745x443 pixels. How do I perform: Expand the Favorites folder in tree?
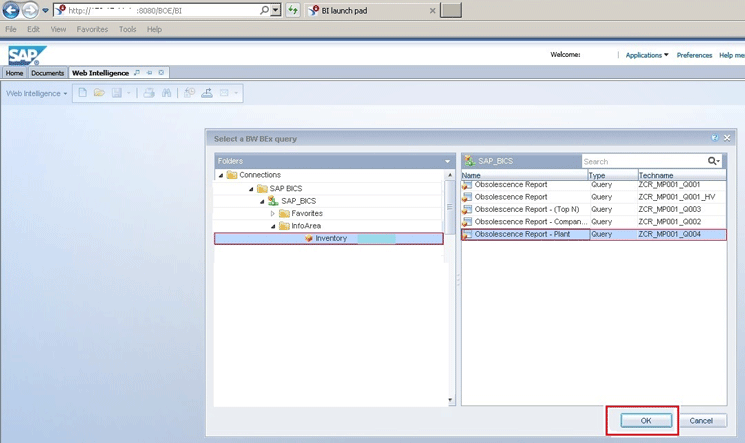click(x=273, y=213)
